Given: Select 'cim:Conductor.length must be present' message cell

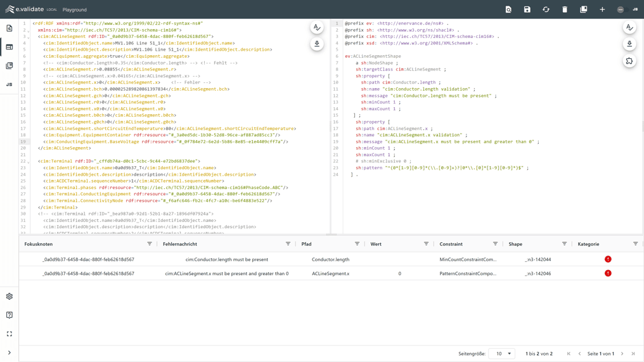Looking at the screenshot, I should [x=227, y=259].
